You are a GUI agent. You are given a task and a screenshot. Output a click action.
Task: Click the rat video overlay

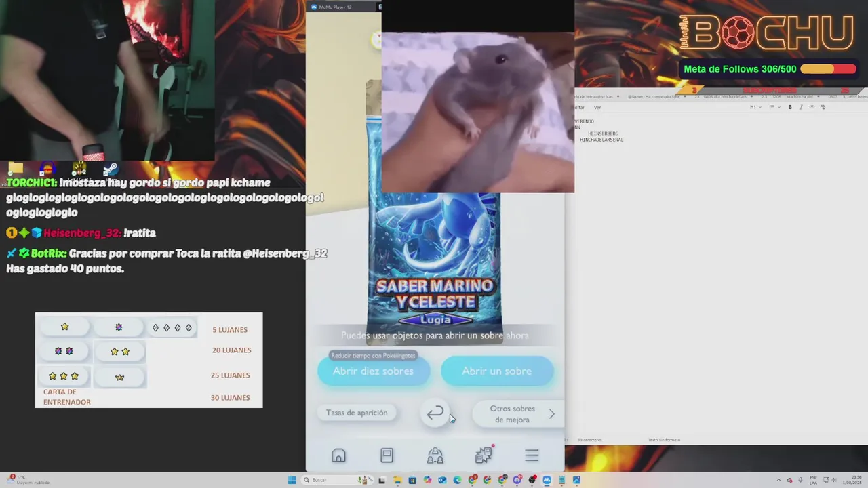(x=478, y=112)
